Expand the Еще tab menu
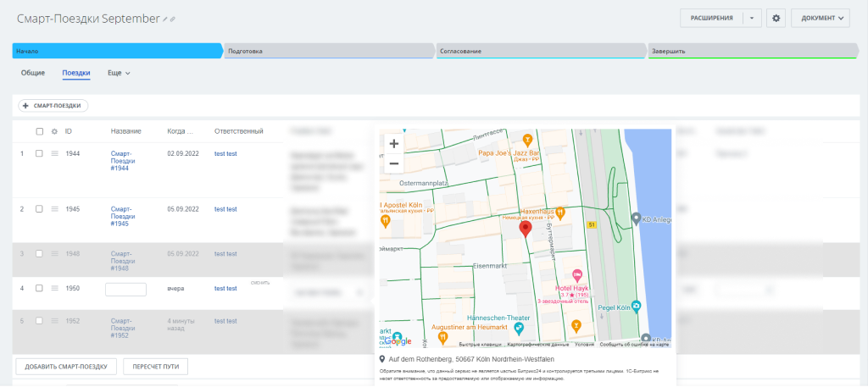The image size is (868, 387). [119, 73]
